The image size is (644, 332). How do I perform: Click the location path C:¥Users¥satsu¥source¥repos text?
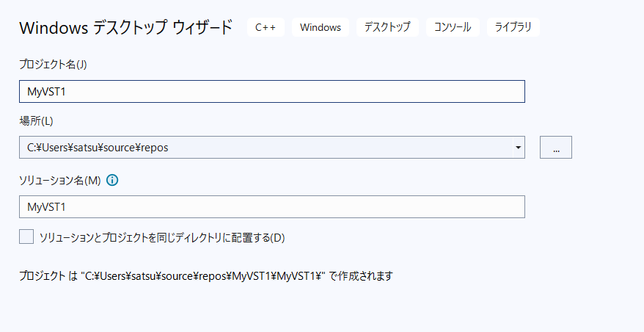(x=98, y=148)
